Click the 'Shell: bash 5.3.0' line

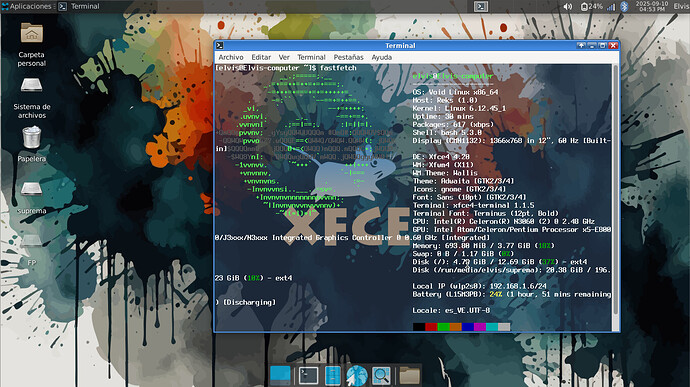pyautogui.click(x=447, y=133)
